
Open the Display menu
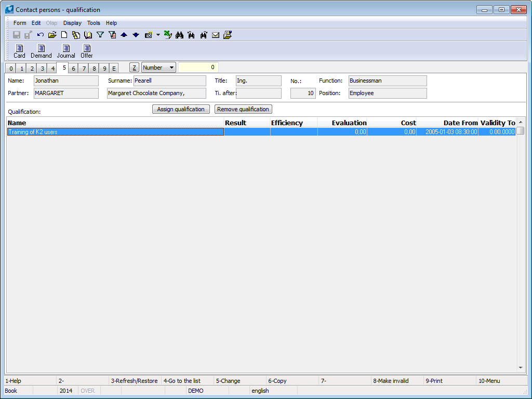tap(72, 23)
